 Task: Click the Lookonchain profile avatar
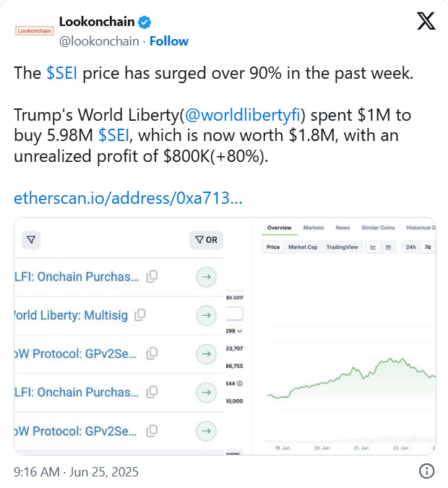coord(34,31)
